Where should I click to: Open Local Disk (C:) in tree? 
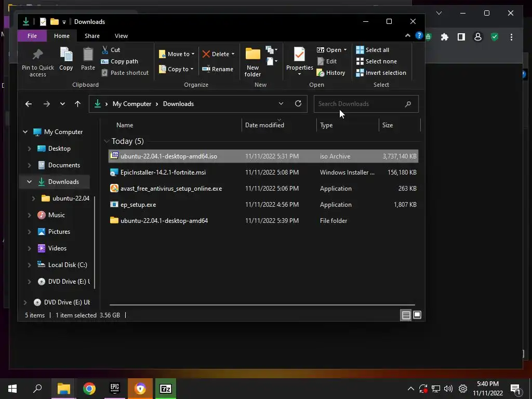(68, 265)
